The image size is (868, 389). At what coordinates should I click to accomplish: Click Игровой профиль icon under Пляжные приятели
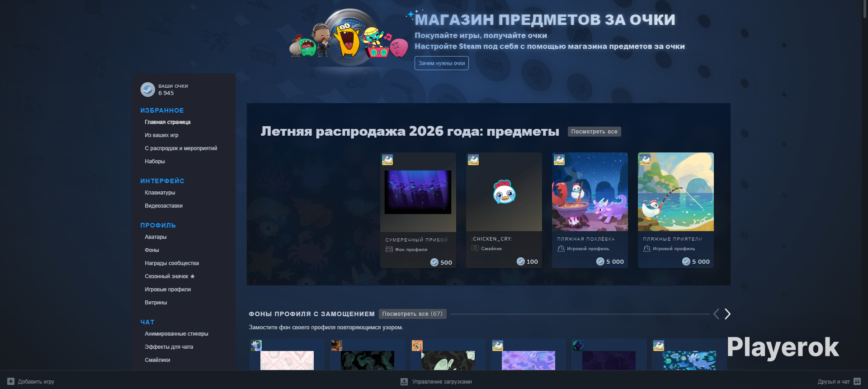647,248
